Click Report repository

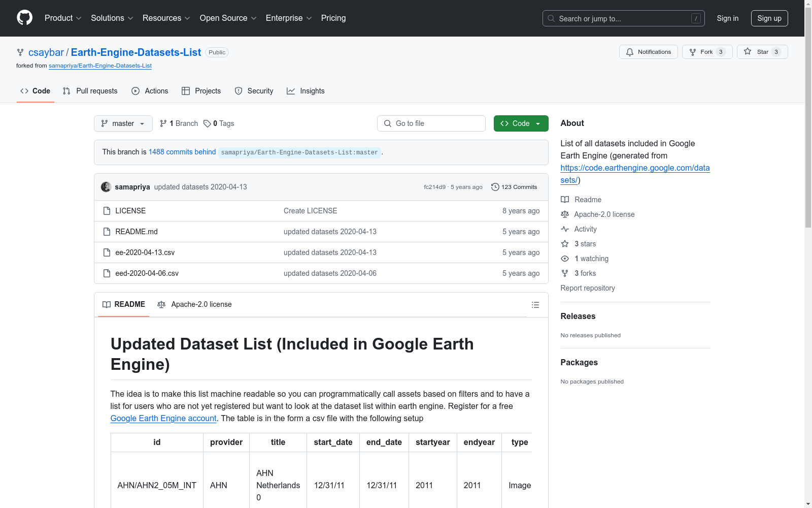coord(588,288)
